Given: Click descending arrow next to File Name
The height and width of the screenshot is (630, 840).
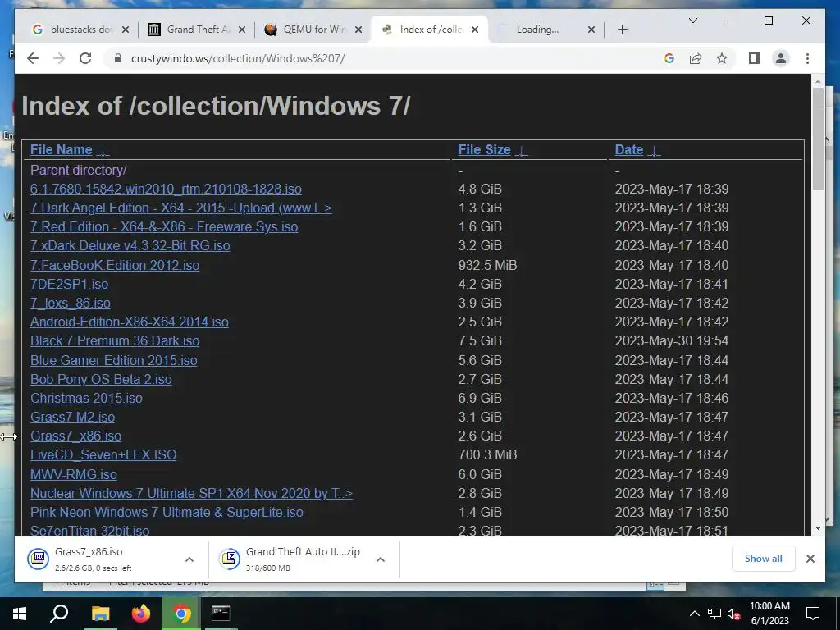Looking at the screenshot, I should 103,151.
